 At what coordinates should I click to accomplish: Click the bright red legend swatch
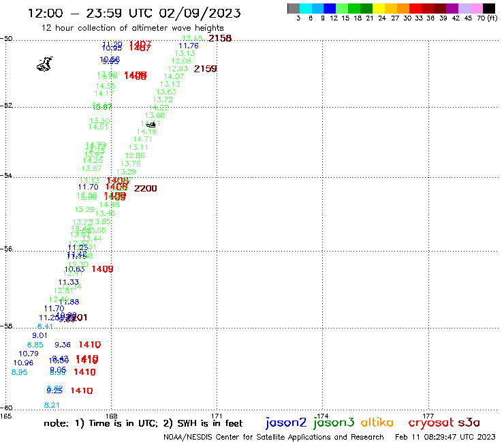point(415,8)
